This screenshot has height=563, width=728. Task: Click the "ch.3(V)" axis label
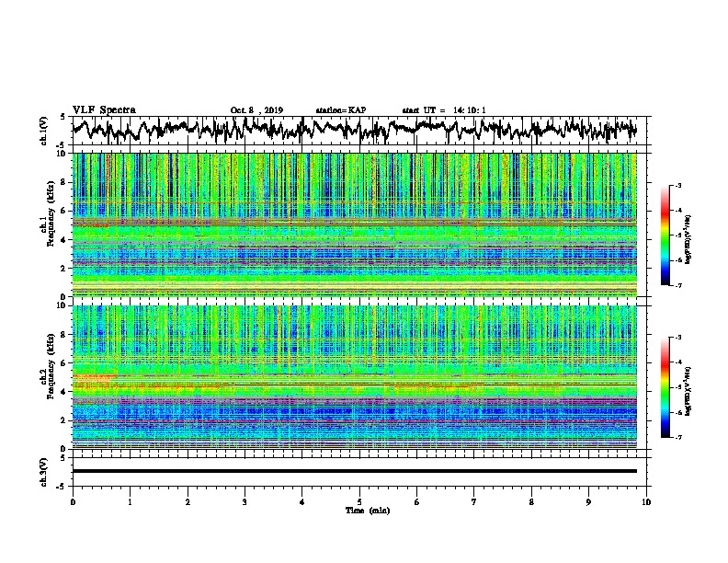tap(44, 472)
